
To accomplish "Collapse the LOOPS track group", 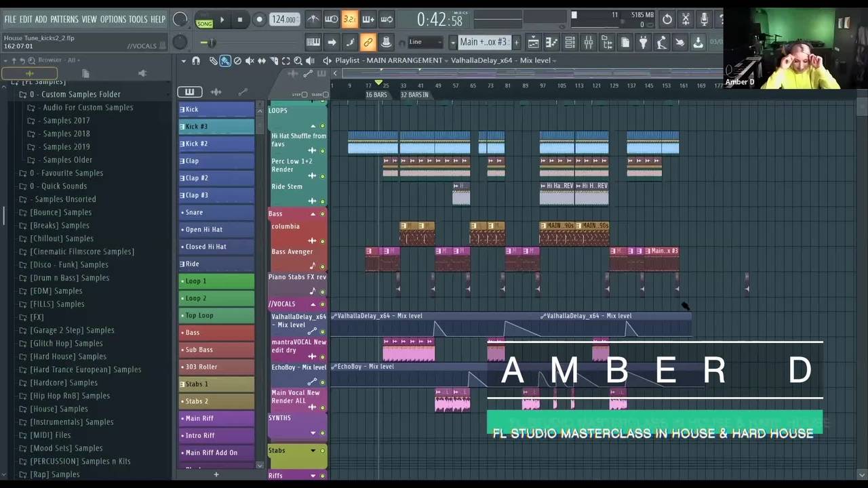I will 313,126.
